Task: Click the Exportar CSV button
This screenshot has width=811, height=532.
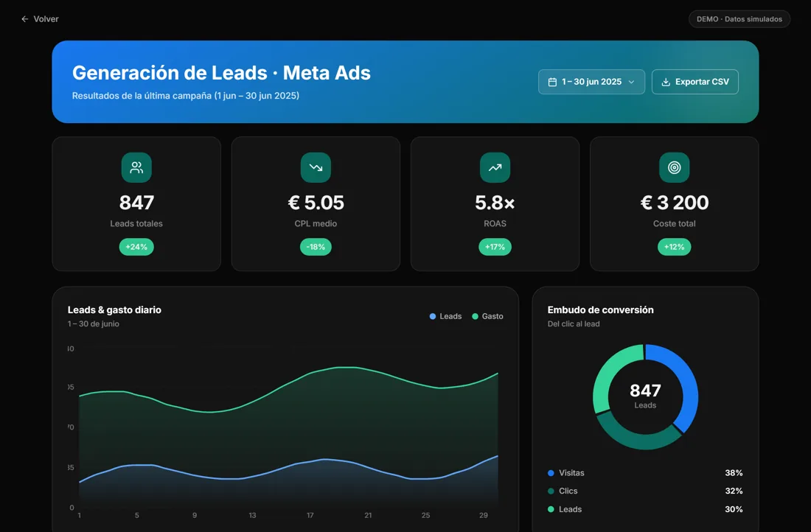Action: pyautogui.click(x=695, y=82)
